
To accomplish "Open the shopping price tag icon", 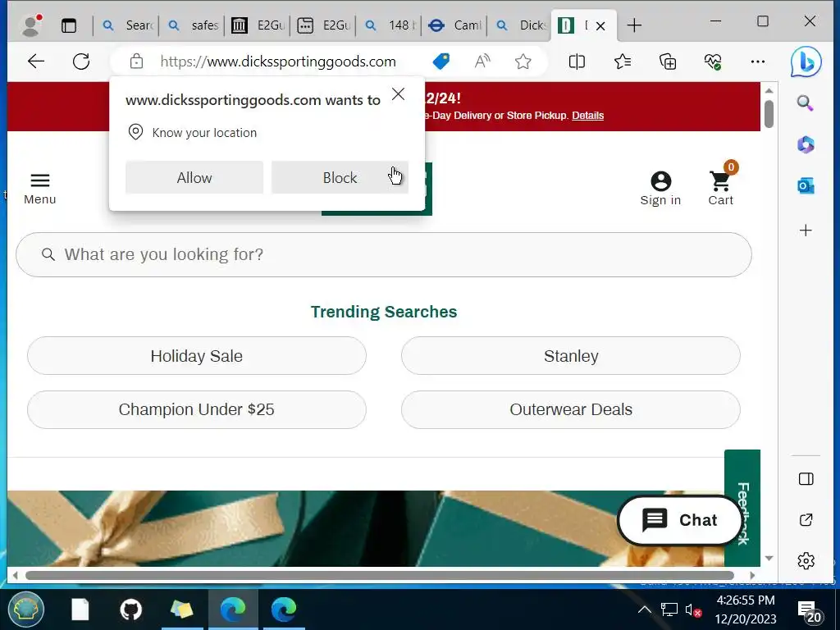I will (x=441, y=62).
